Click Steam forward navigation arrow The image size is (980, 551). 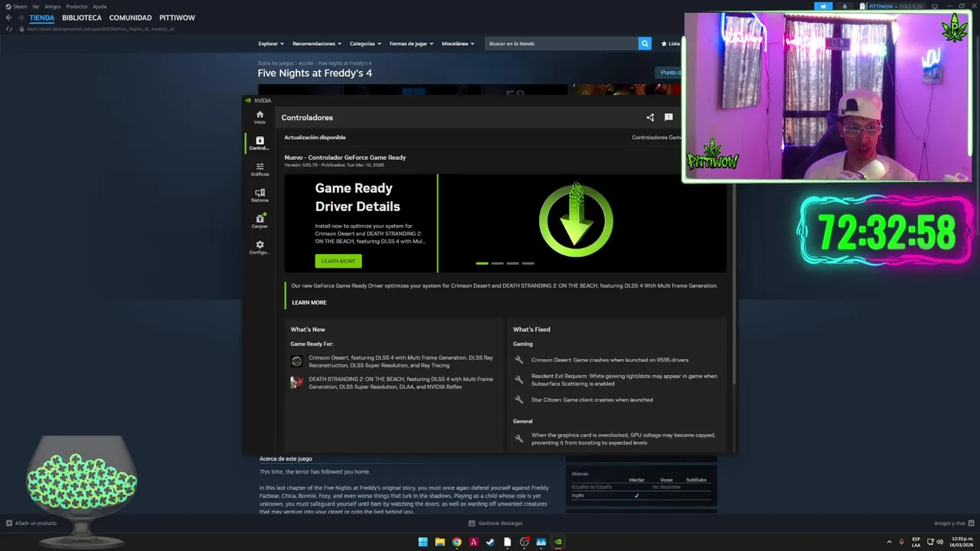(x=21, y=18)
